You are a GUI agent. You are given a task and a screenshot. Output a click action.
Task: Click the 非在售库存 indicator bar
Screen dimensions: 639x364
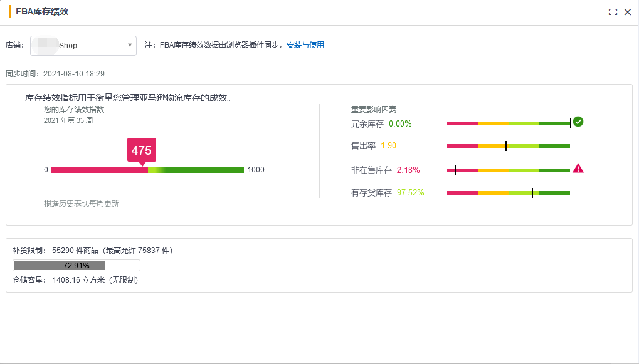click(508, 170)
